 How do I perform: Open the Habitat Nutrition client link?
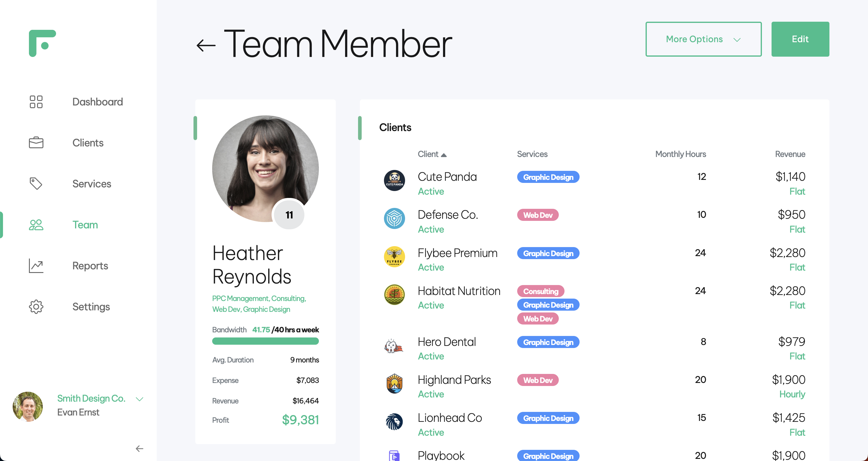coord(459,291)
